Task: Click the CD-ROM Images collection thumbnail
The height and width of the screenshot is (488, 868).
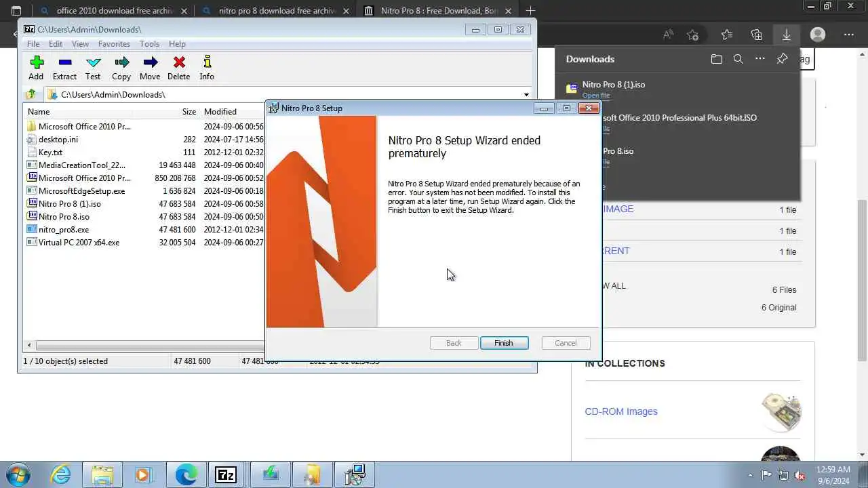Action: (x=781, y=411)
